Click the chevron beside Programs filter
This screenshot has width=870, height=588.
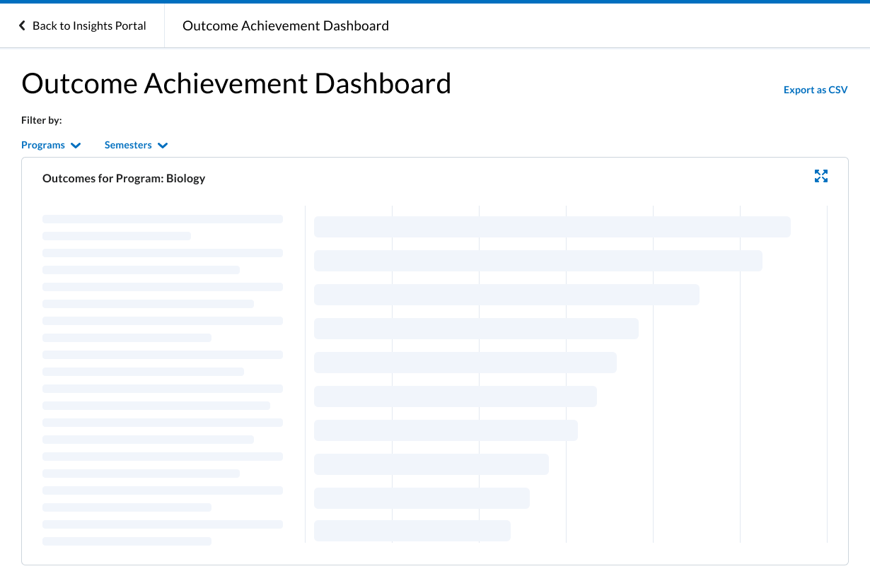coord(76,146)
